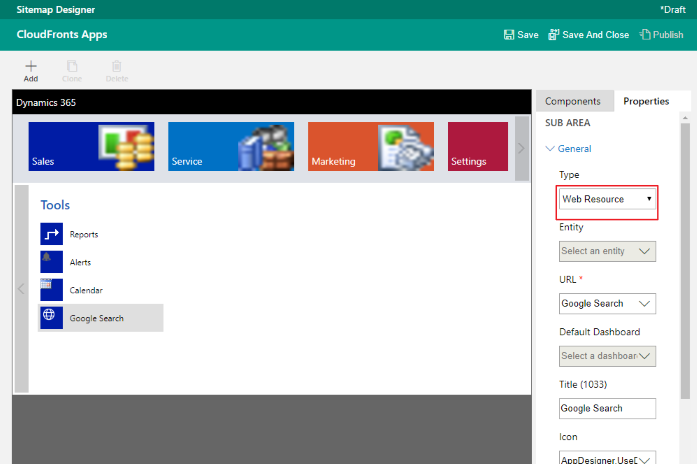Viewport: 697px width, 470px height.
Task: Switch to the Properties tab
Action: (x=646, y=101)
